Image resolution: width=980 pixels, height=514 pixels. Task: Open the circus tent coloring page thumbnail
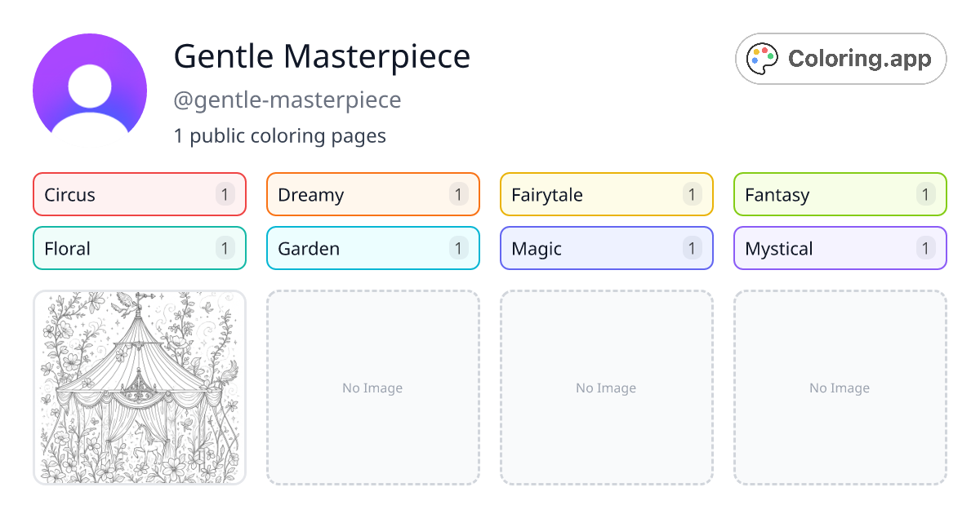(x=139, y=388)
